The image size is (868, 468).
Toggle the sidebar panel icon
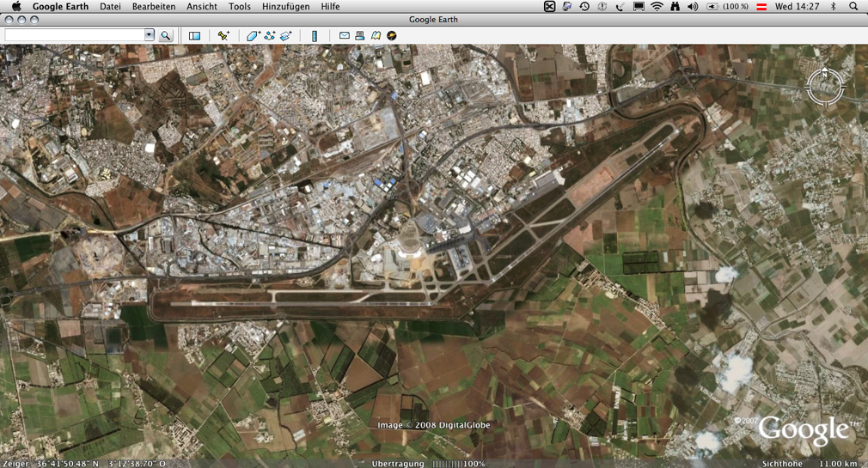tap(194, 36)
